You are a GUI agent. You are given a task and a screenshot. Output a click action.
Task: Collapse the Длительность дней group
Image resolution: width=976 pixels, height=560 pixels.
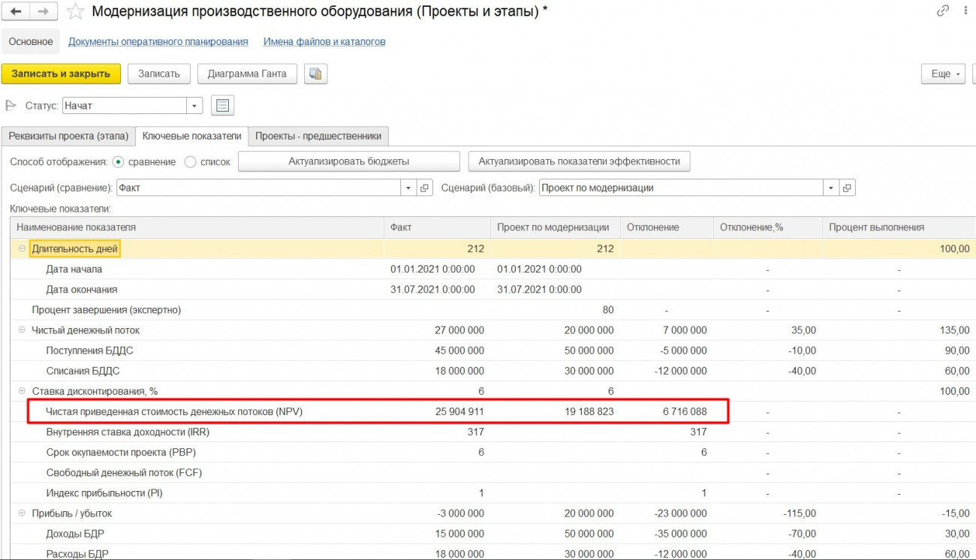point(22,248)
